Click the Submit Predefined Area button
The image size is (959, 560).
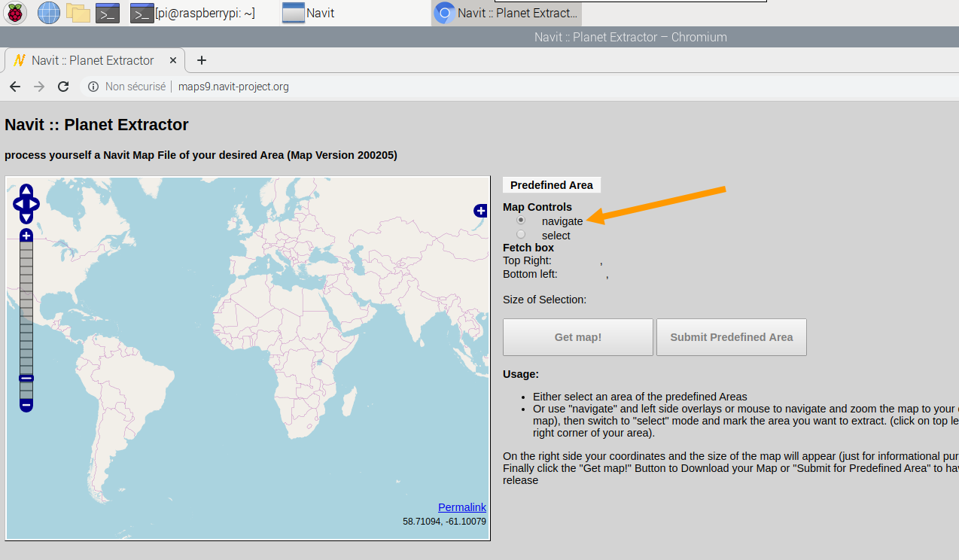732,337
